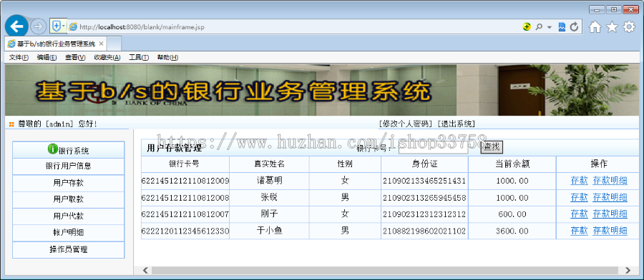644x280 pixels.
Task: Click the name cell 诸葛明
Action: [x=269, y=181]
